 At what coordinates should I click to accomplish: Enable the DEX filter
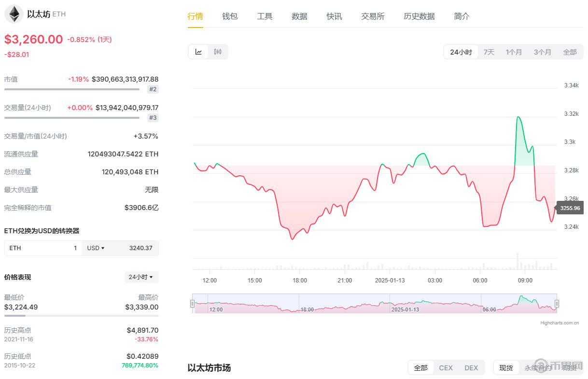(471, 367)
